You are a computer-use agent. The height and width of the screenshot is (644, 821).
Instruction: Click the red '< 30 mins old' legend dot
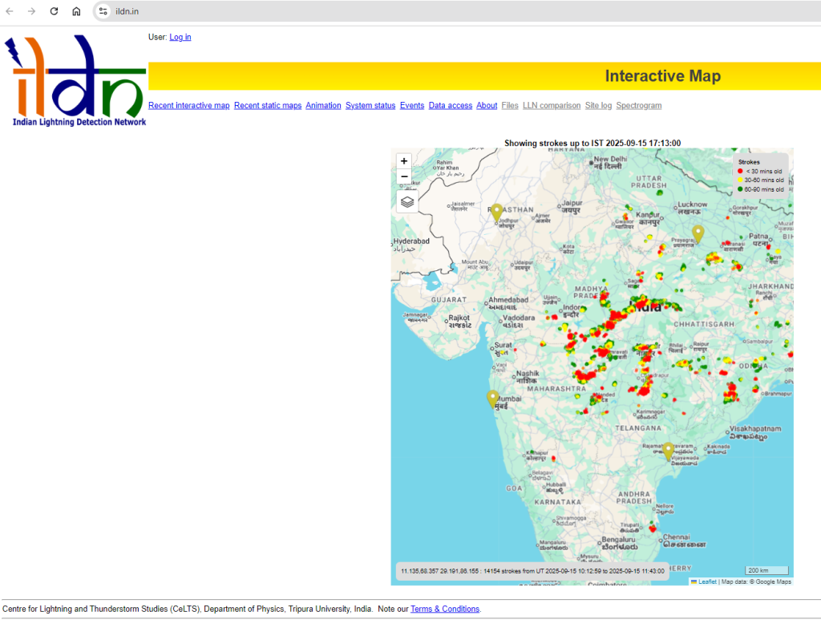(740, 171)
